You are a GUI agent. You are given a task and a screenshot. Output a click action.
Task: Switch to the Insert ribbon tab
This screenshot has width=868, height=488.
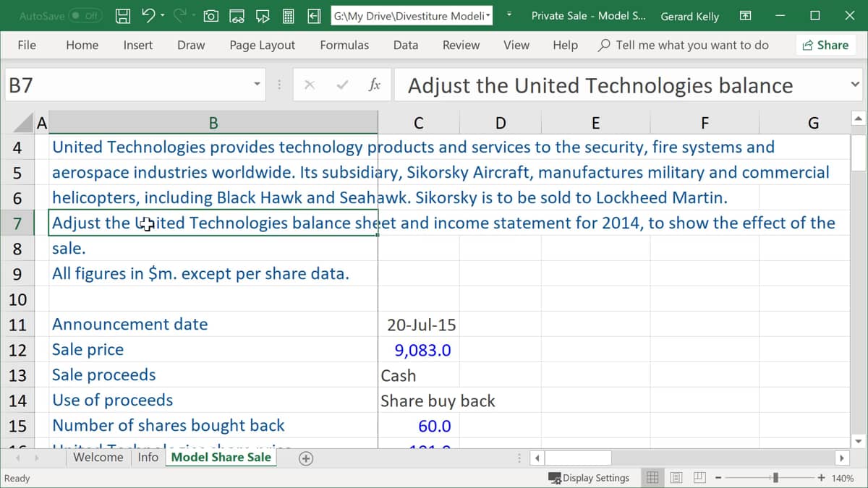click(138, 45)
